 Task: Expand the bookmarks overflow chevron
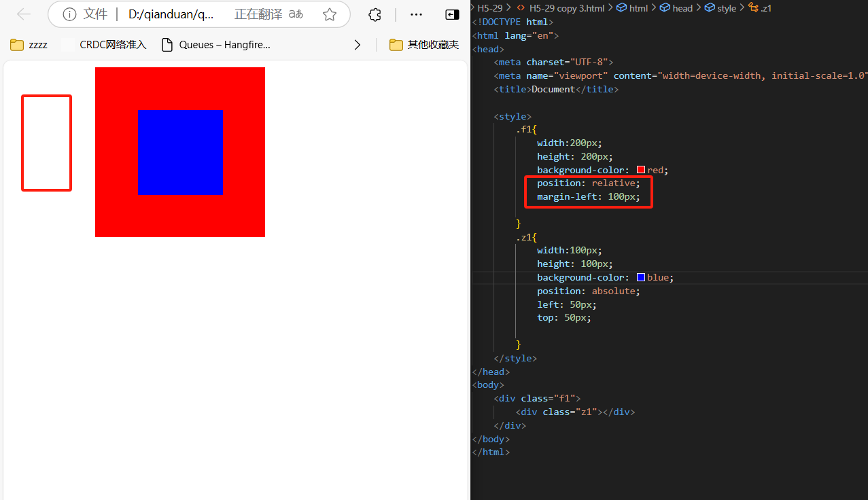pos(358,45)
